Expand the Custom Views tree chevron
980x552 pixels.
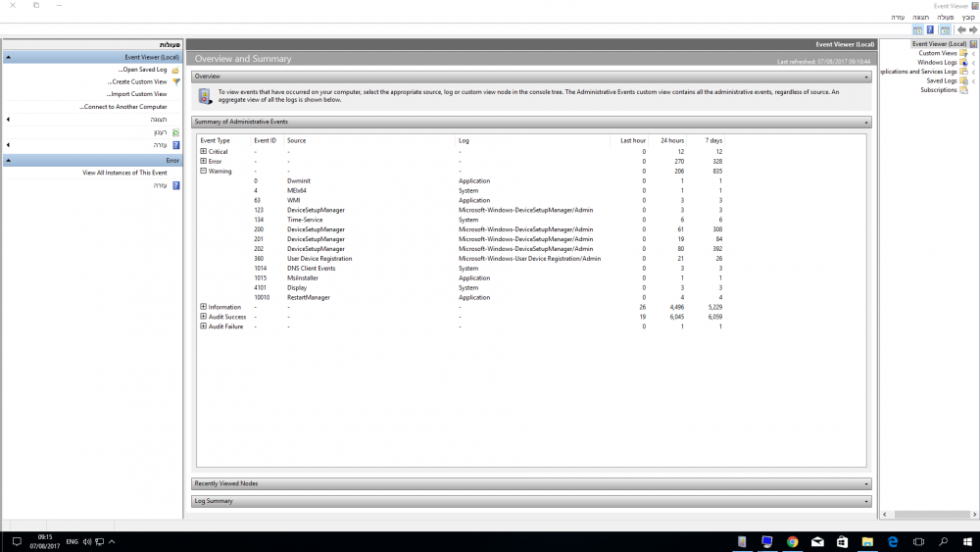click(974, 54)
